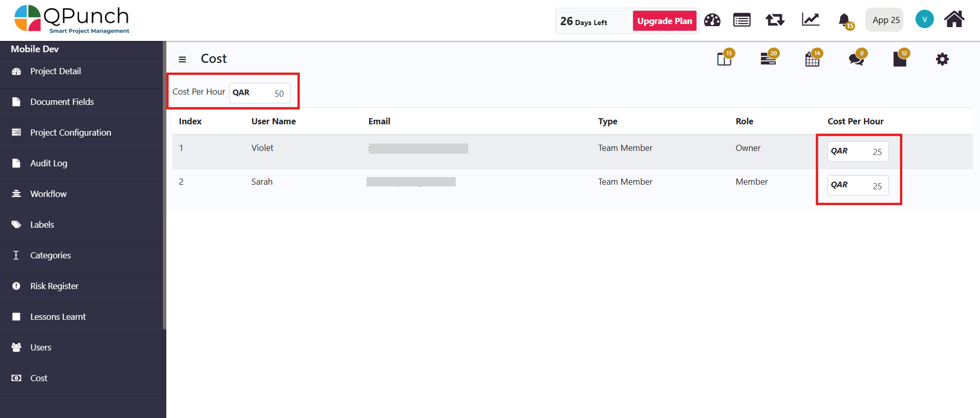Viewport: 980px width, 418px height.
Task: Click the Project Detail sidebar icon
Action: click(16, 71)
